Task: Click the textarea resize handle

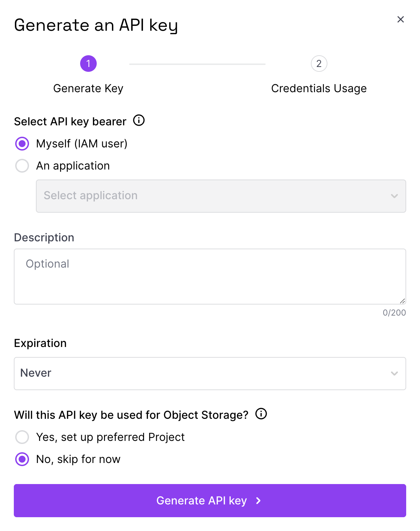Action: point(403,300)
